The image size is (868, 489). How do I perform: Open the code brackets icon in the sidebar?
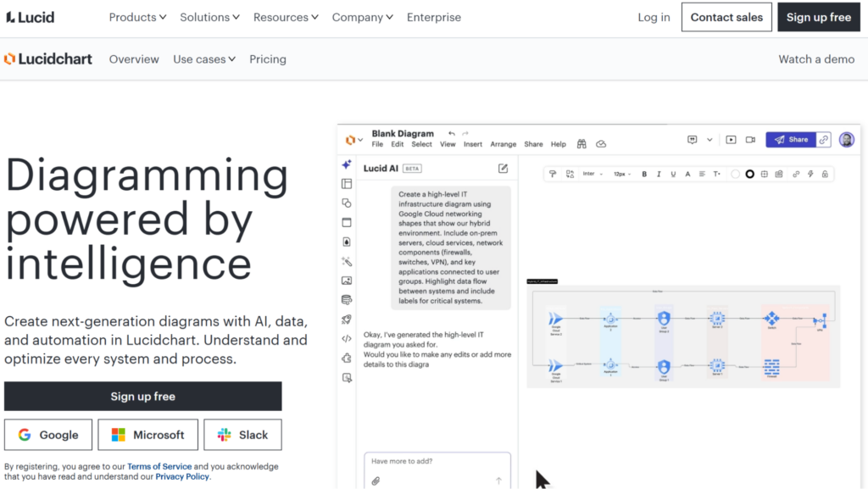pyautogui.click(x=347, y=338)
